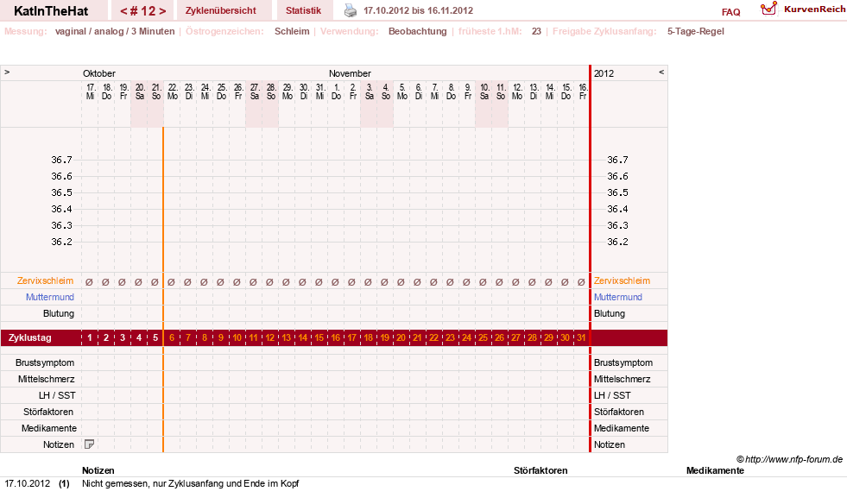Click left Mittelschmerz row label
Image resolution: width=847 pixels, height=504 pixels.
point(46,379)
